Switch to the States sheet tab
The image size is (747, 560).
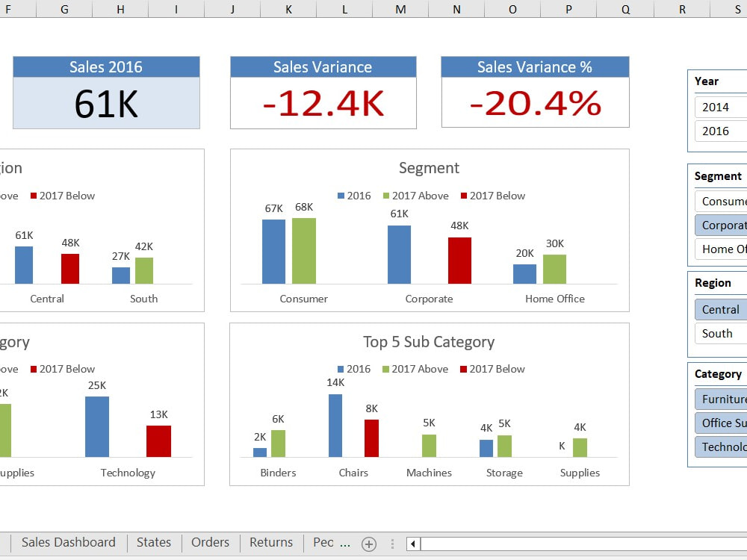click(154, 542)
